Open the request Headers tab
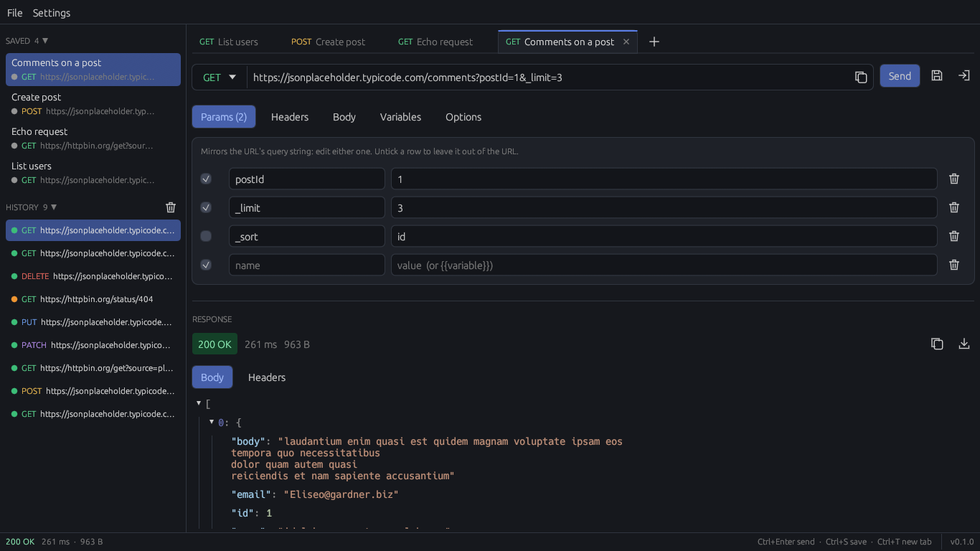 290,117
